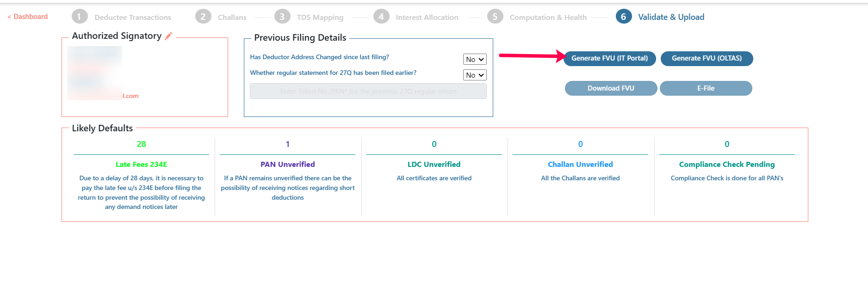Click the Likely Defaults section title

tap(102, 128)
